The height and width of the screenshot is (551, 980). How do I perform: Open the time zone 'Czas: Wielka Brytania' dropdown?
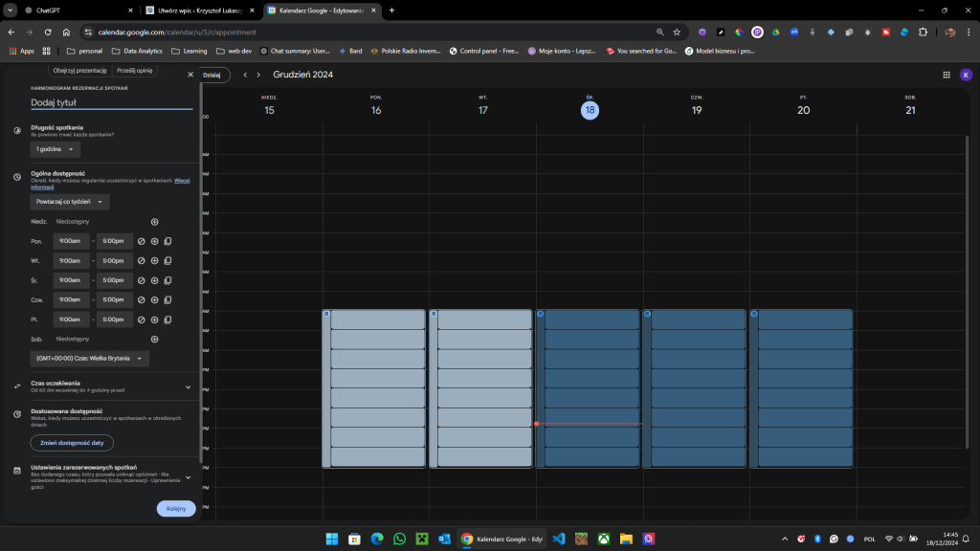(90, 358)
